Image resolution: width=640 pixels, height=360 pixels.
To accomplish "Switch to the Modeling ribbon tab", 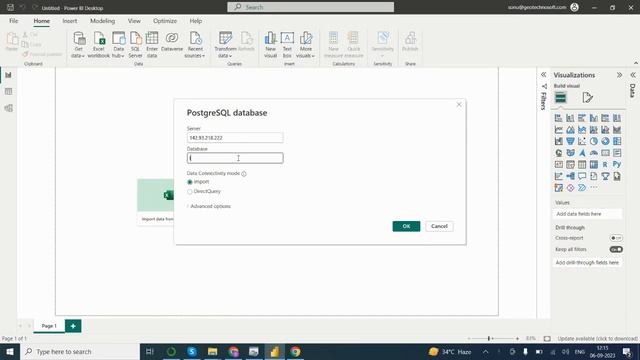I will (102, 21).
